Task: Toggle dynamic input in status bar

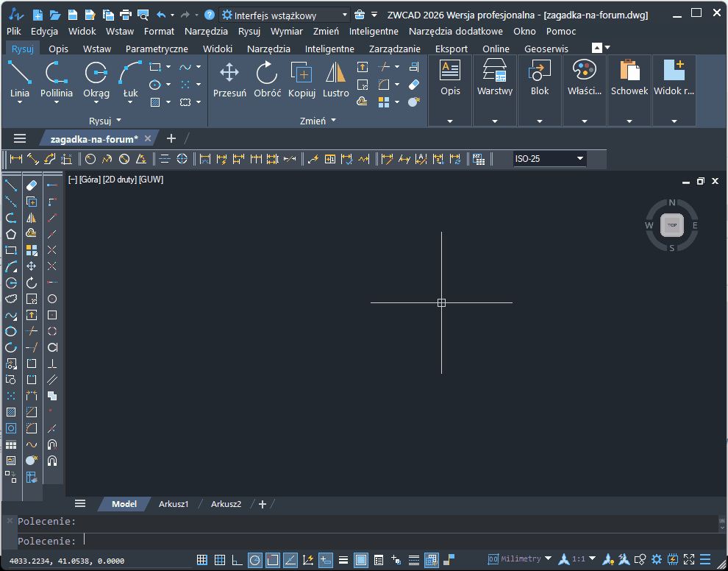Action: coord(326,560)
